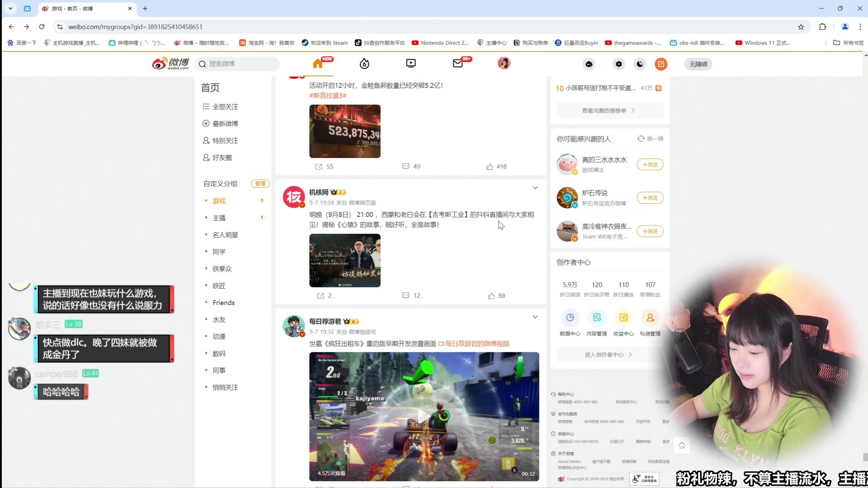Expand the 每日荐游君 post options chevron

tap(535, 317)
